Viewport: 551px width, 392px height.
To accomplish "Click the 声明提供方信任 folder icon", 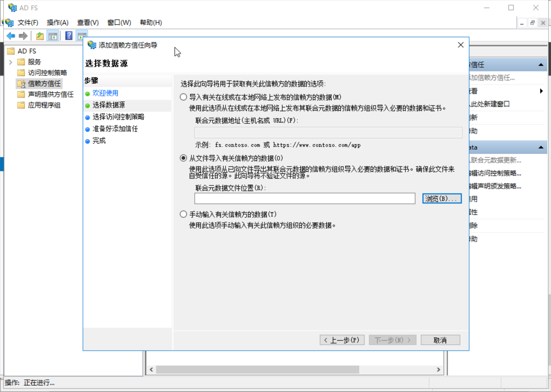I will (21, 94).
